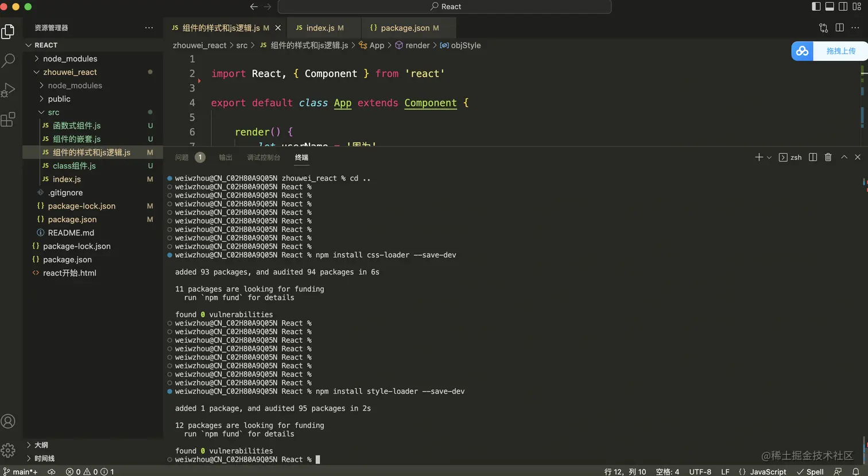Open Explorer panel More Actions ellipsis
Image resolution: width=868 pixels, height=476 pixels.
point(149,28)
